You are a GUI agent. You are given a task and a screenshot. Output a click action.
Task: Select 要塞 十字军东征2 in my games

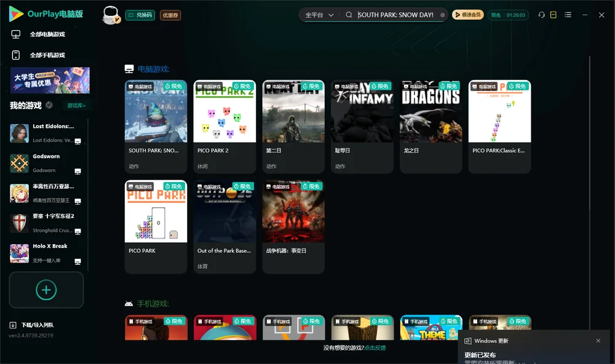point(46,223)
